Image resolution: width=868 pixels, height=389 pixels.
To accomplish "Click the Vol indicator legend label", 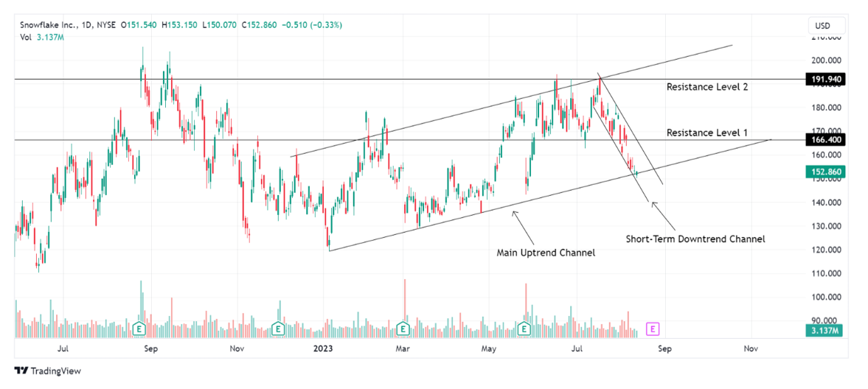I will [x=26, y=36].
